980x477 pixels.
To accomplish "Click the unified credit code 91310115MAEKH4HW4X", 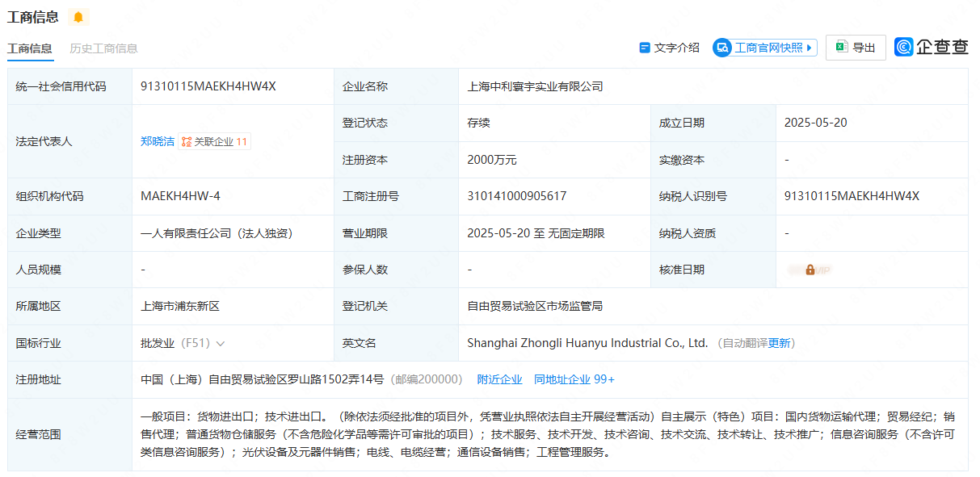I will (x=208, y=86).
